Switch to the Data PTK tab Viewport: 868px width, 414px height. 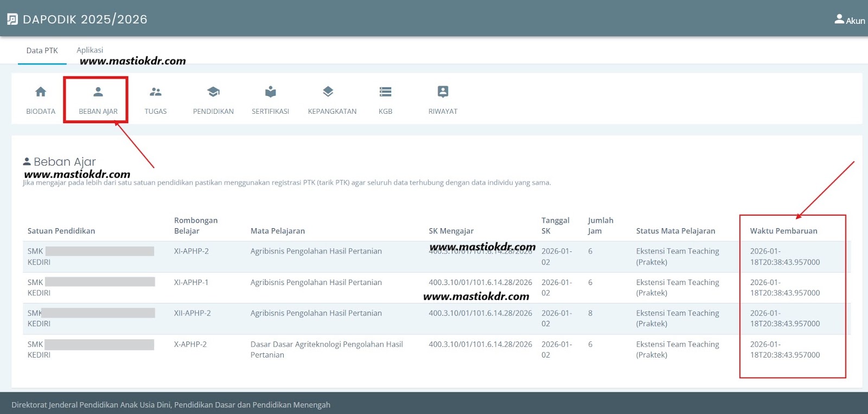[x=42, y=50]
